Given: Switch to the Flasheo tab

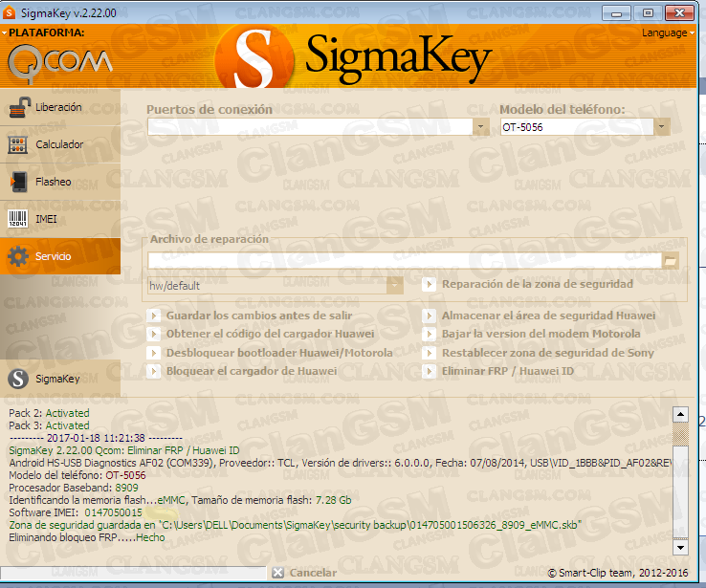Looking at the screenshot, I should tap(60, 182).
